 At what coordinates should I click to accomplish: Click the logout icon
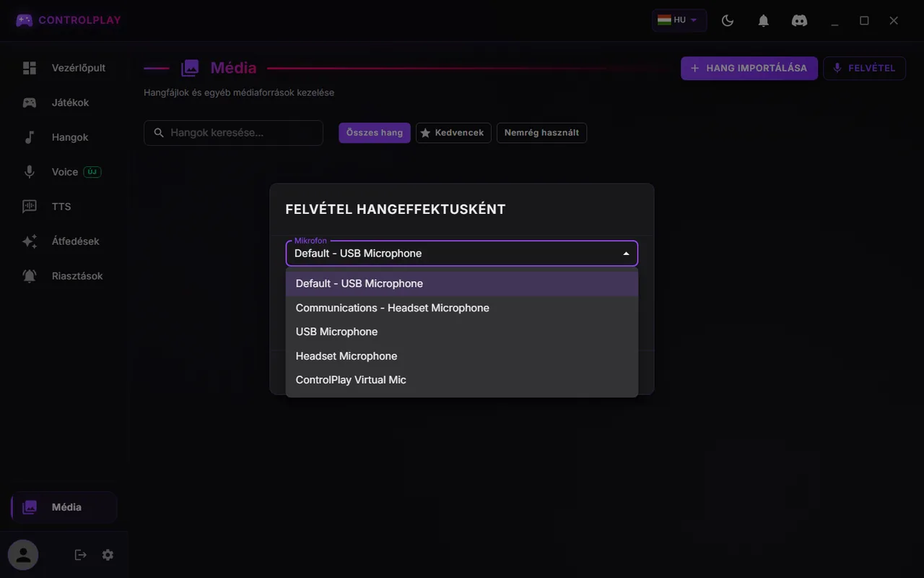point(80,555)
